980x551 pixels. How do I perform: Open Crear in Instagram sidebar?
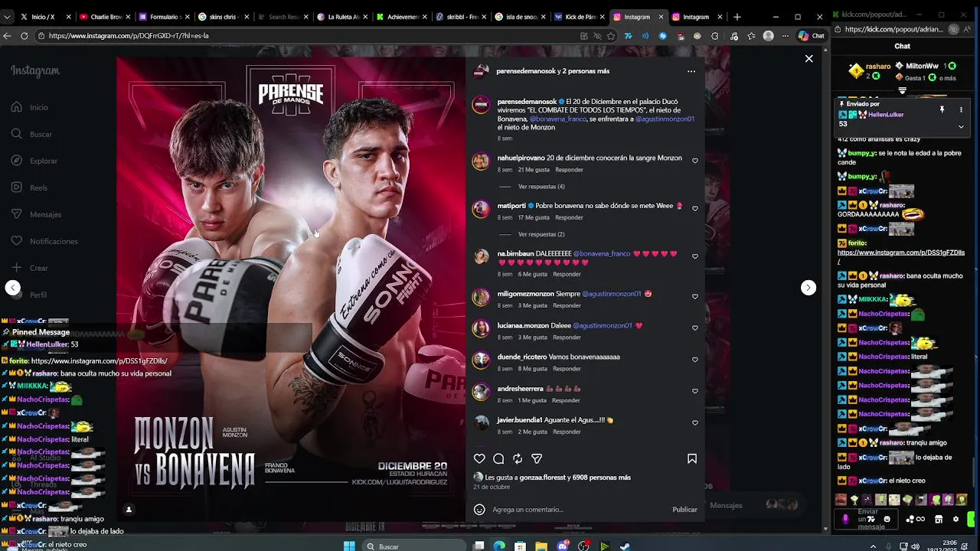(30, 268)
